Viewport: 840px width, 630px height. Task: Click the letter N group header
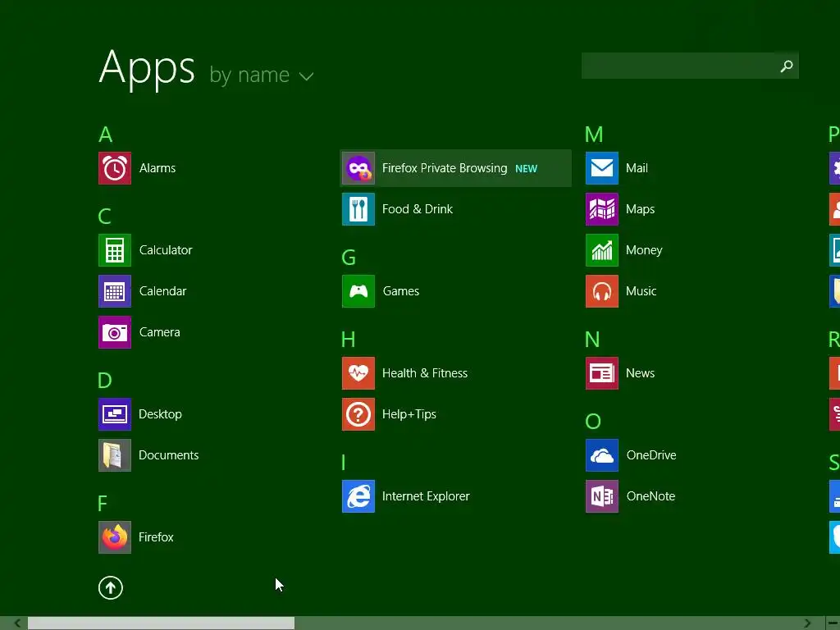(592, 340)
